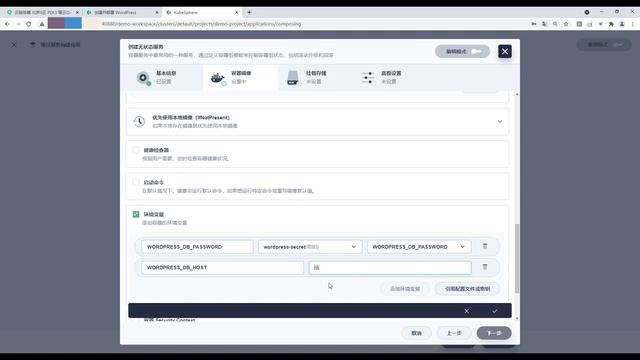Viewport: 640px width, 360px height.
Task: Go forward in the browser
Action: [x=18, y=24]
